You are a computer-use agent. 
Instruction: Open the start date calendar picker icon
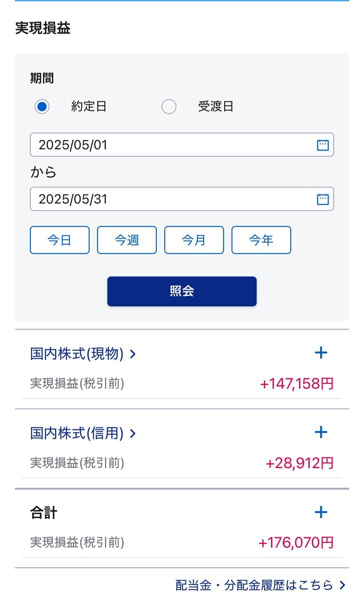[323, 145]
